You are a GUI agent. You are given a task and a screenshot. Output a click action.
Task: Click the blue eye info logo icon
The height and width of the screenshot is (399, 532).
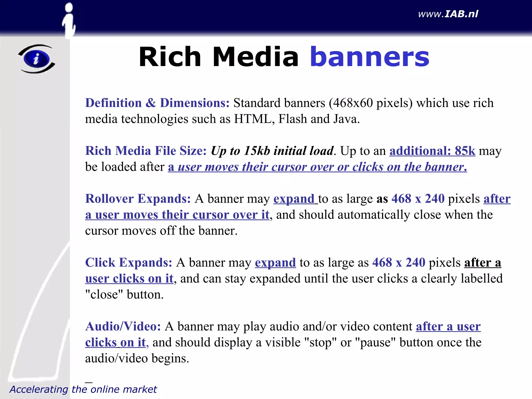[36, 59]
